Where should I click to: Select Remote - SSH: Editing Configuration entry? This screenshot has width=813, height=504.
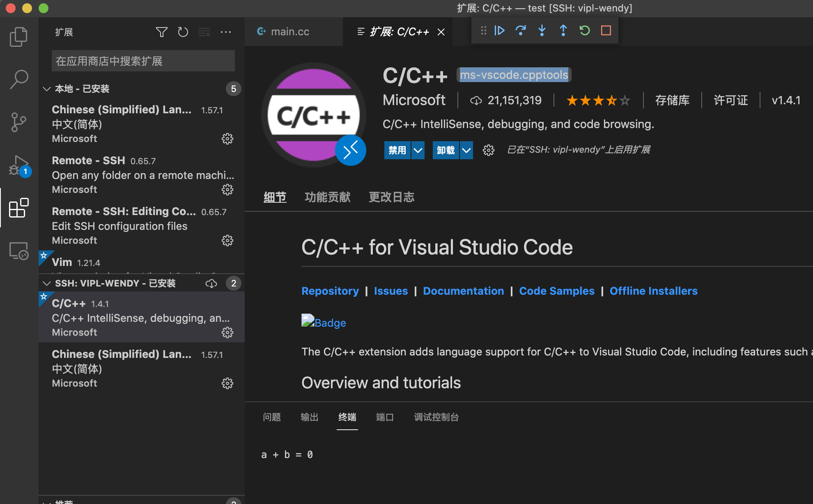click(142, 226)
